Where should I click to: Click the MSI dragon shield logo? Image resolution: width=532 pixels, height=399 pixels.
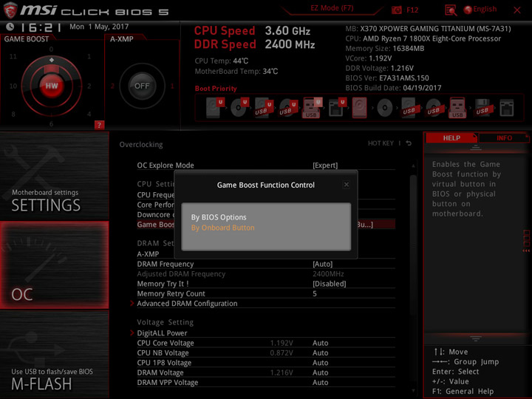[x=10, y=10]
